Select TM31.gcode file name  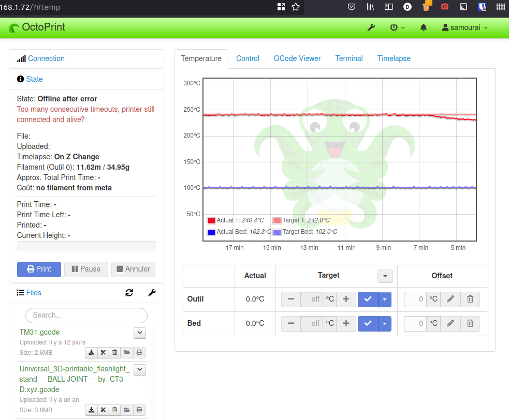tap(39, 332)
